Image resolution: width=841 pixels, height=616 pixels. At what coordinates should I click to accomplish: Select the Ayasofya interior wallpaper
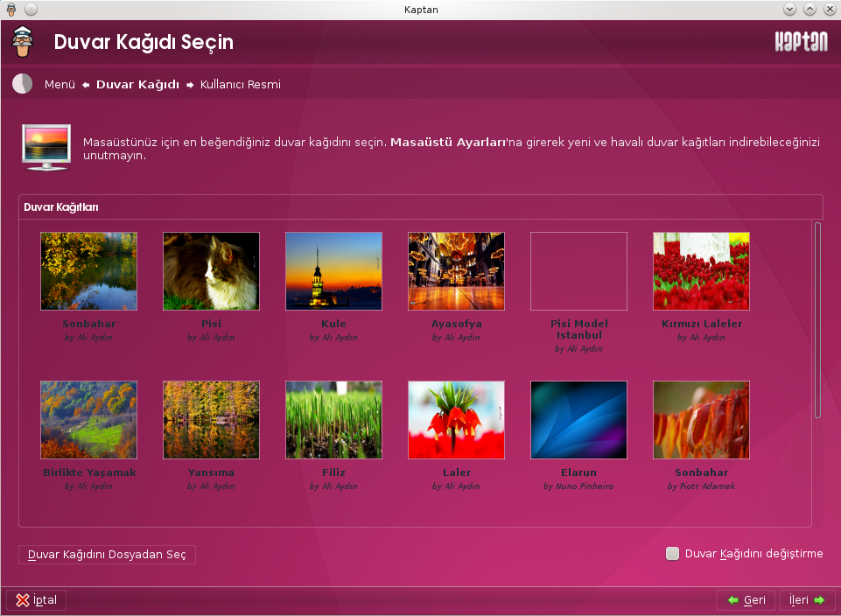coord(457,270)
